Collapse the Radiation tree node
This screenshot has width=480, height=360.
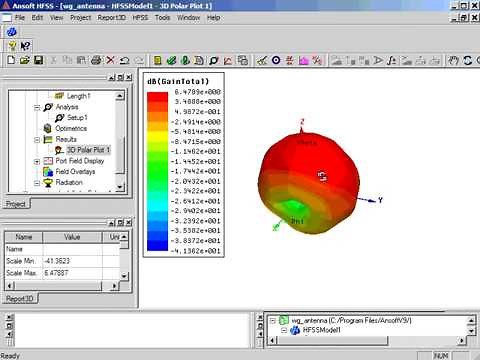click(37, 183)
